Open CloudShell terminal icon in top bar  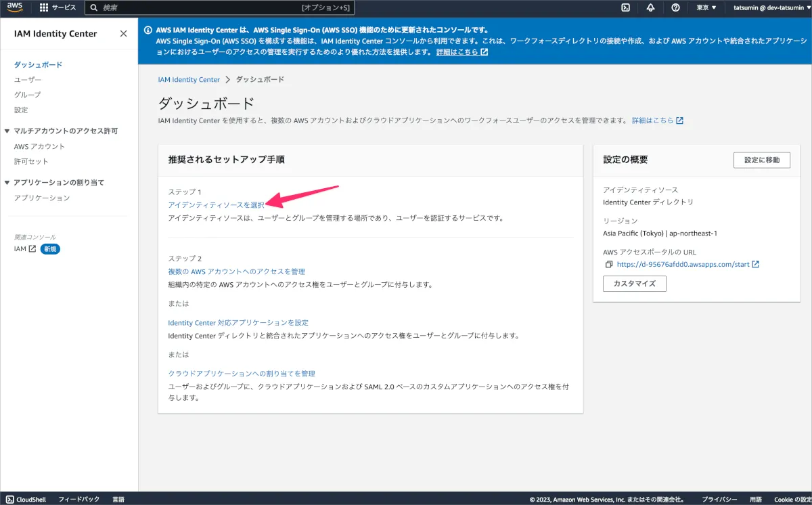coord(626,7)
